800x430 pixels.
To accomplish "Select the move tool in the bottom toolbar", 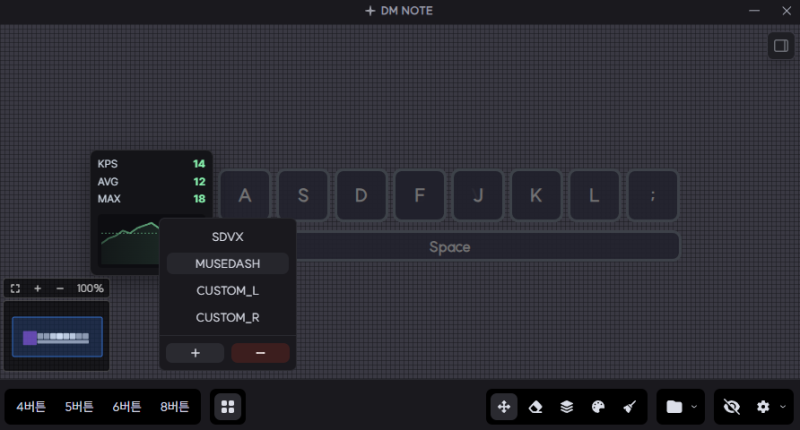I will click(x=504, y=407).
